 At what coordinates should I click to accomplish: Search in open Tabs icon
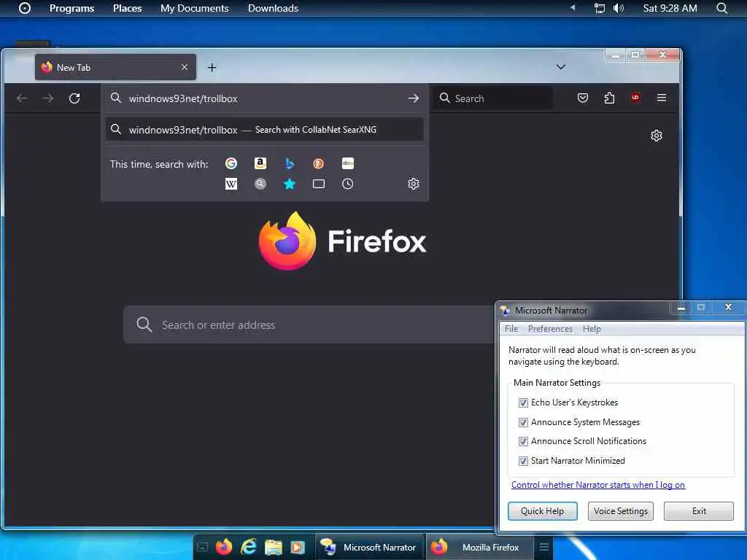pos(319,184)
